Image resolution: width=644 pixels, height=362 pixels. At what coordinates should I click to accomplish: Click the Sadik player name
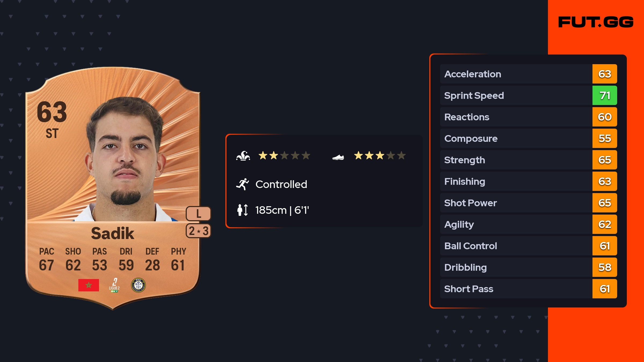tap(112, 233)
